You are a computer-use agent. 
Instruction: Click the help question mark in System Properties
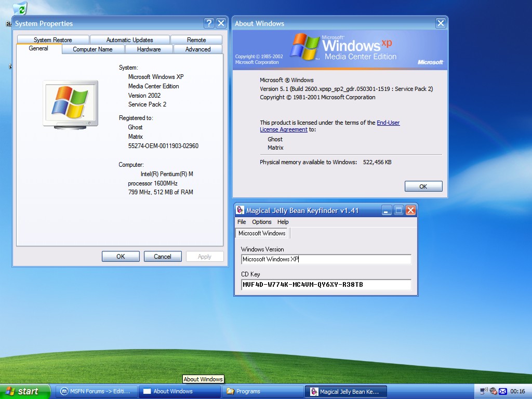point(209,23)
